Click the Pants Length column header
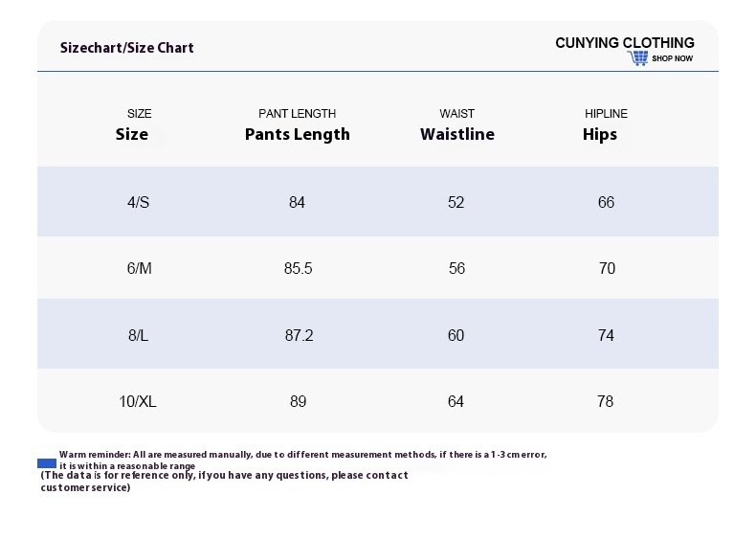 (x=298, y=134)
